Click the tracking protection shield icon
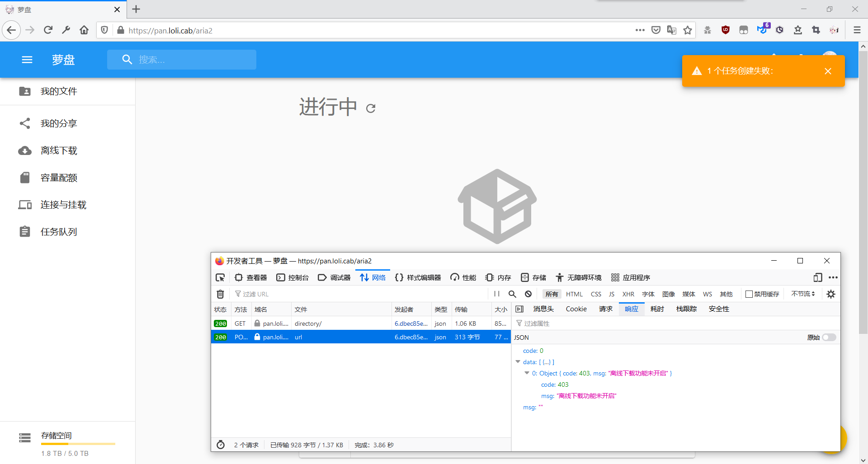Screen dimensions: 868x464 [x=104, y=30]
